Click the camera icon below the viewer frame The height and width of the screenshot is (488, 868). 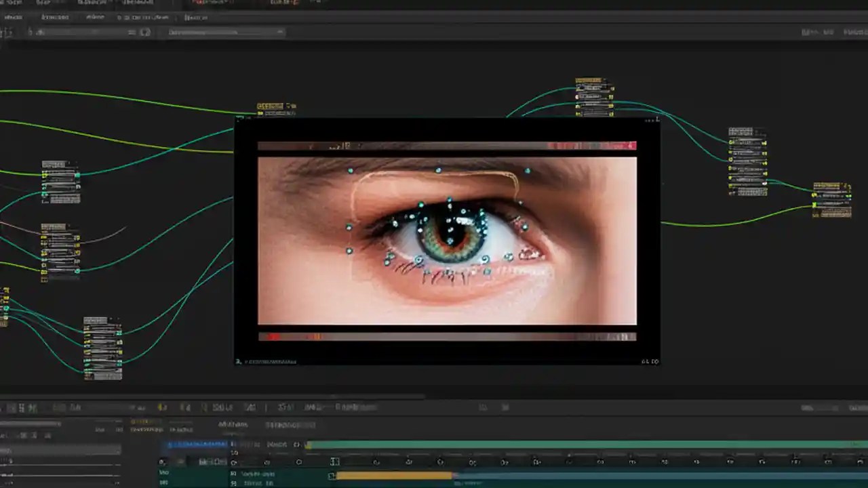click(x=238, y=361)
